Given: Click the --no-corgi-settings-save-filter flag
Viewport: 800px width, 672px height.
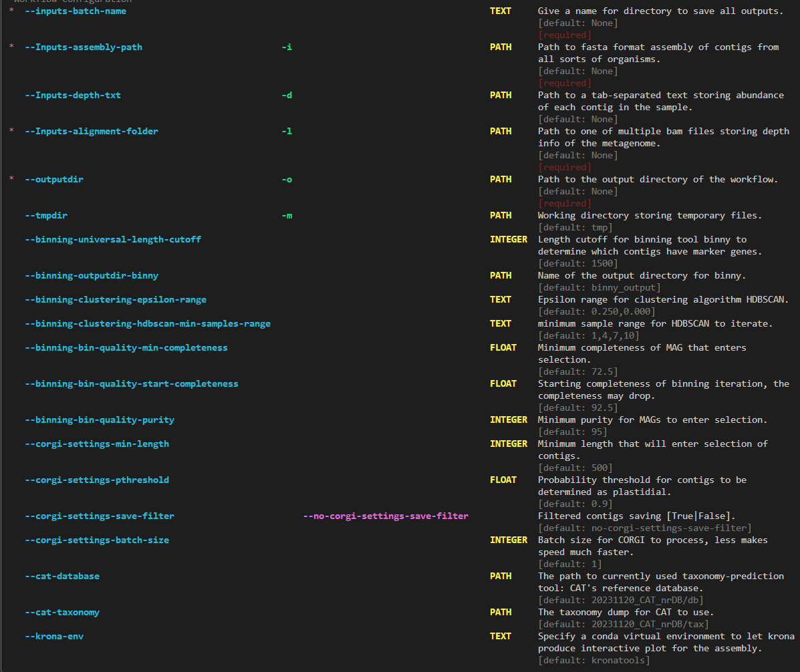Looking at the screenshot, I should point(386,516).
